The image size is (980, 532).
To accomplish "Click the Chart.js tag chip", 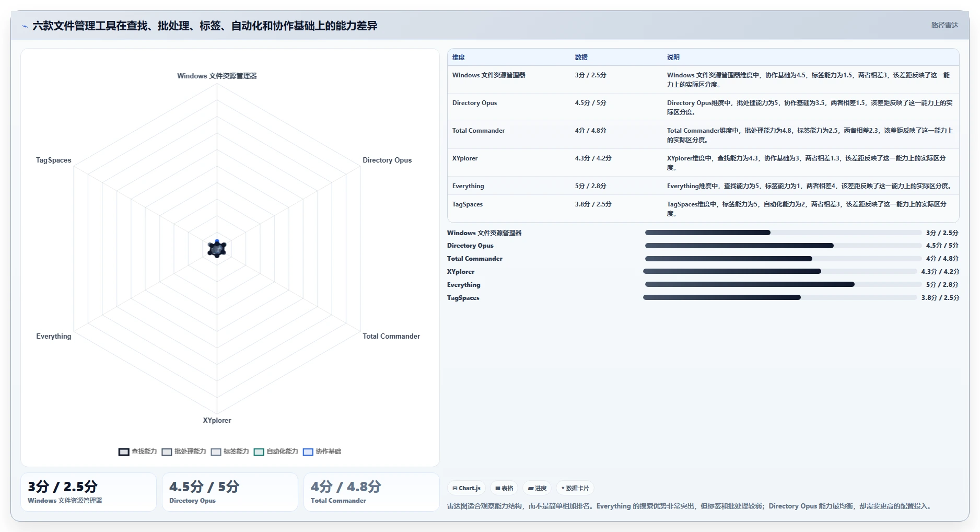I will pyautogui.click(x=466, y=488).
